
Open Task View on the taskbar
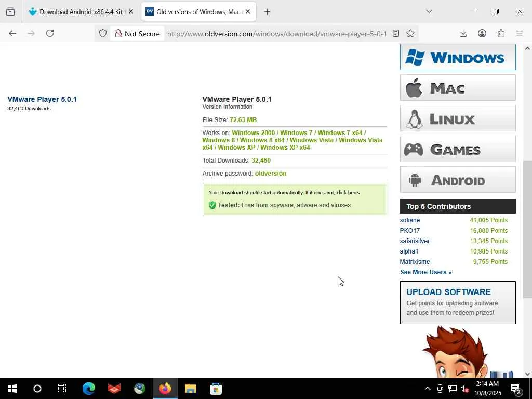(62, 389)
